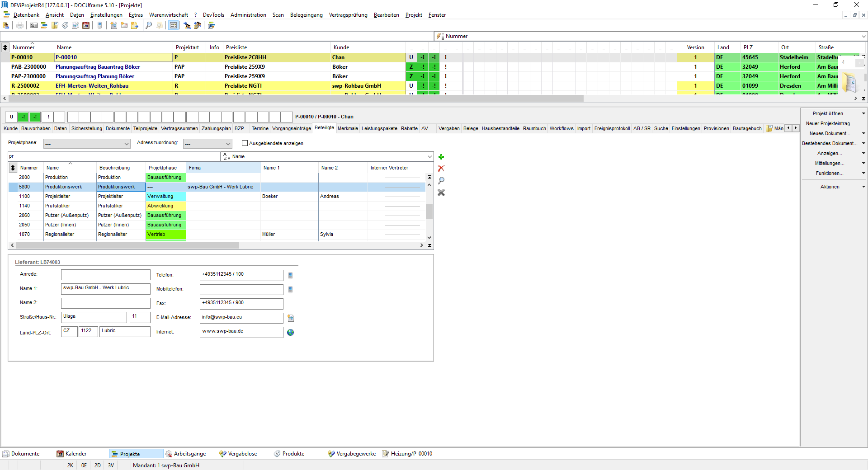Expand the Mitteilungen... menu

[863, 164]
